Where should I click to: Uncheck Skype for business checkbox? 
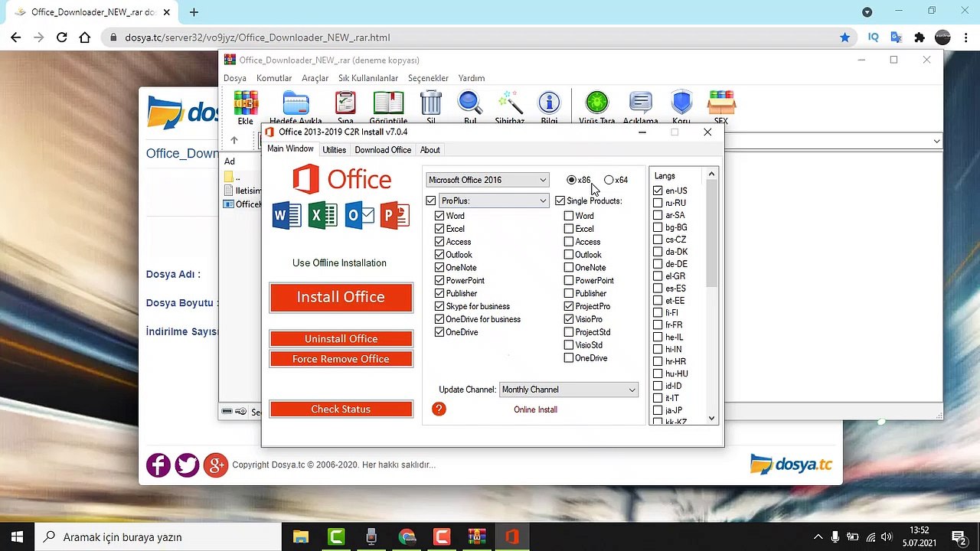click(x=439, y=306)
